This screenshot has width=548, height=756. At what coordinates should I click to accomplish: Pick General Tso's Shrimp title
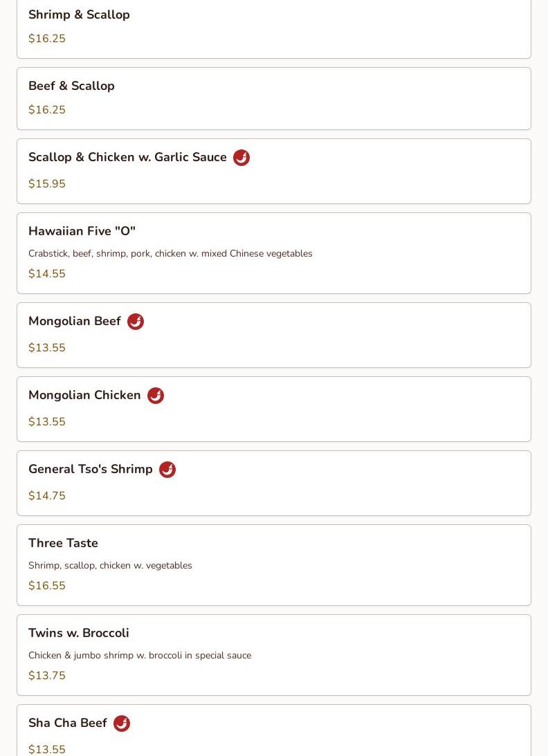click(90, 469)
